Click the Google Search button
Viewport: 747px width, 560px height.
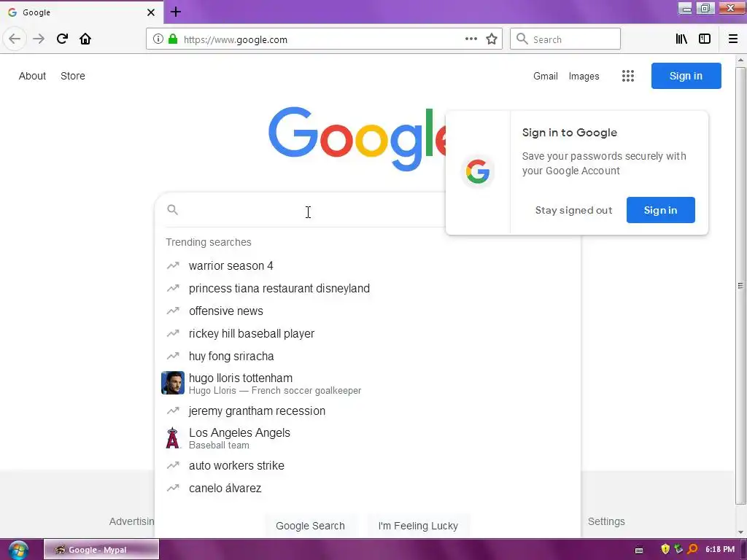coord(310,526)
